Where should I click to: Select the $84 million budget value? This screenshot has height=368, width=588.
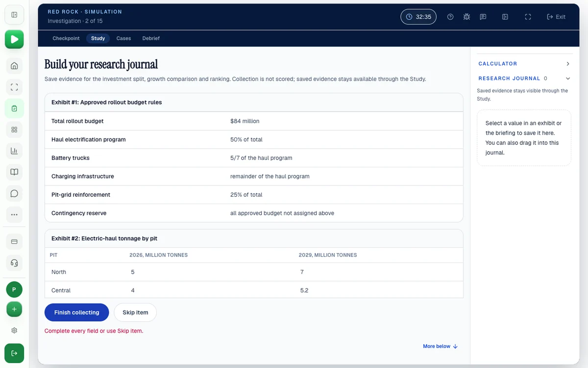pyautogui.click(x=245, y=121)
